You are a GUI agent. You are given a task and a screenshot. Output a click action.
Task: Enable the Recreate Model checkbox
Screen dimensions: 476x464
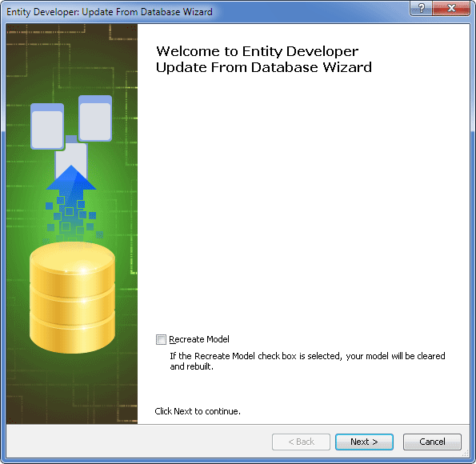tap(161, 339)
